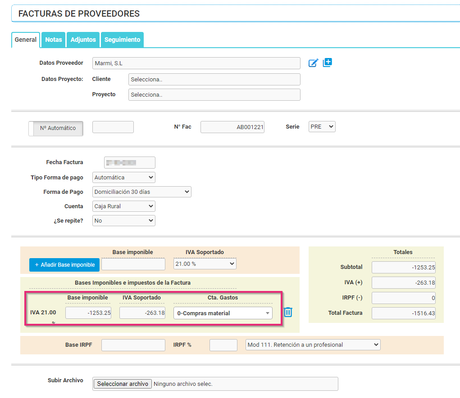Click the Base imponible -1253.25 row field
This screenshot has width=460, height=398.
pos(88,313)
